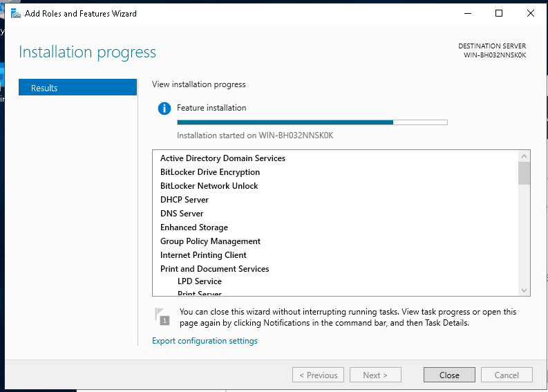Click the Close button at the bottom
Viewport: 548px width, 392px height.
tap(448, 375)
